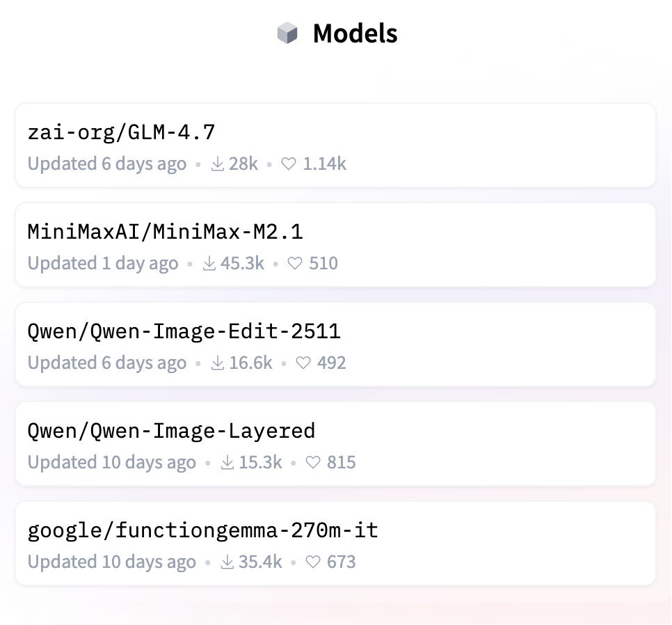The image size is (672, 625).
Task: Open Qwen/Qwen-Image-Edit-2511 model page
Action: click(x=184, y=331)
